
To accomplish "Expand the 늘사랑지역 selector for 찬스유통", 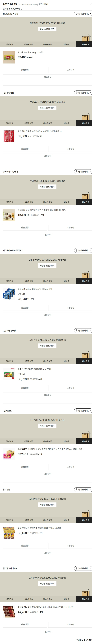I will click(83, 489).
